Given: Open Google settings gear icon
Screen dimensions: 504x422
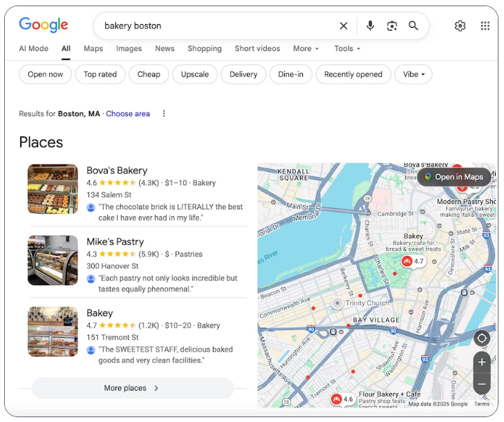Looking at the screenshot, I should click(x=460, y=26).
